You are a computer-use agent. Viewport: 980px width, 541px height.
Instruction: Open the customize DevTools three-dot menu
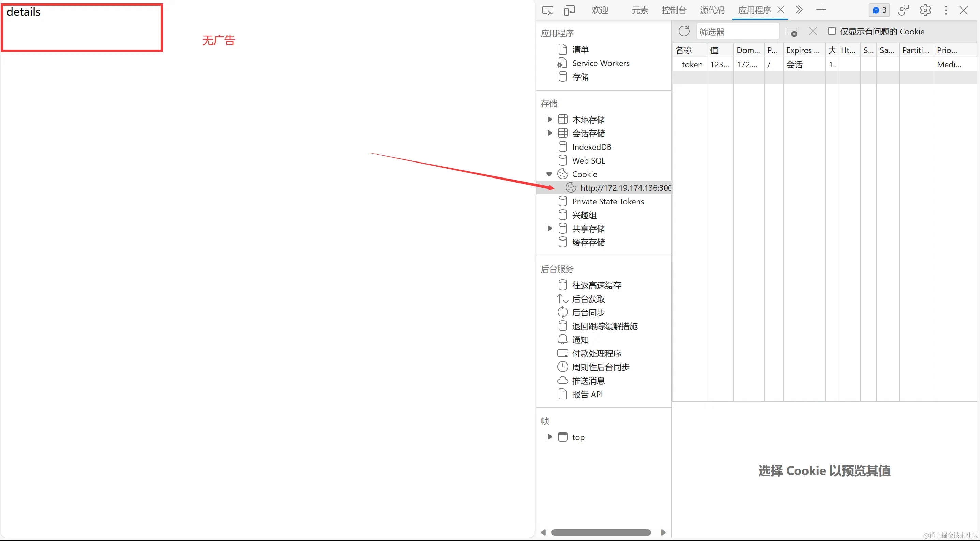(946, 10)
